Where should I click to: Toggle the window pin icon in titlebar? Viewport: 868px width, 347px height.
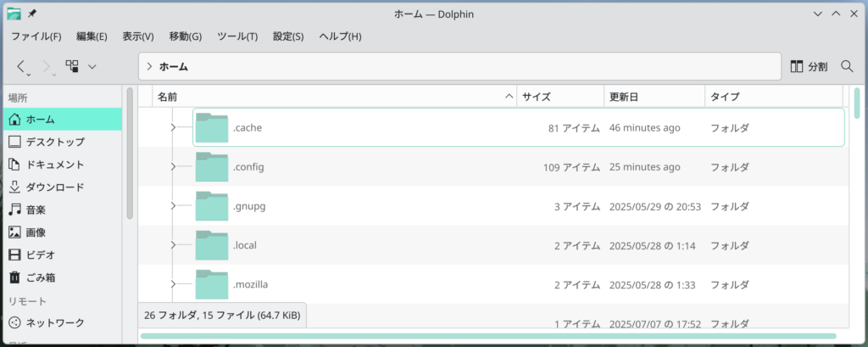point(32,14)
